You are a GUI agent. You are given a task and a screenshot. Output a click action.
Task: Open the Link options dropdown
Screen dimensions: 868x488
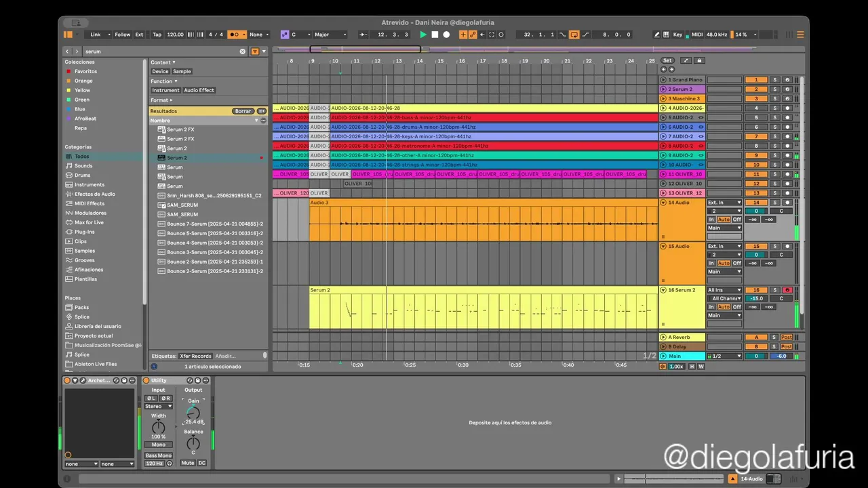tap(99, 35)
